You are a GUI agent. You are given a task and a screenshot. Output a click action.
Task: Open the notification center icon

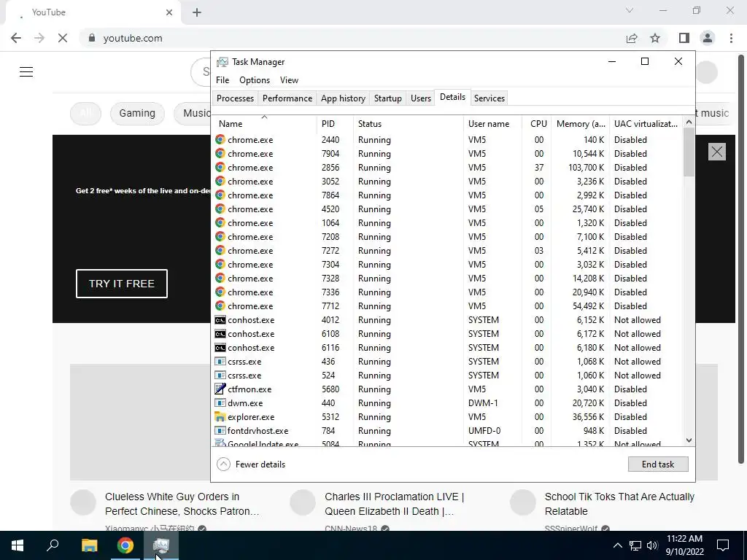click(723, 545)
